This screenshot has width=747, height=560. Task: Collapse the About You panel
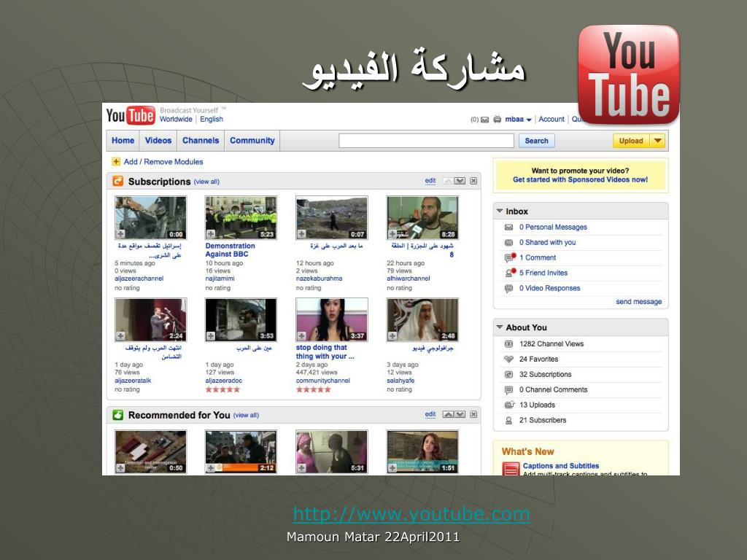(x=500, y=327)
